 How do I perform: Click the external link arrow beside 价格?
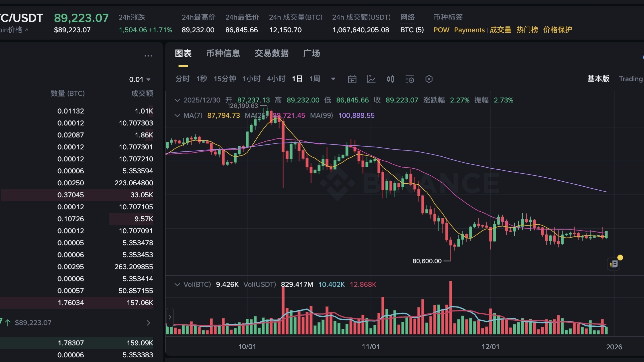point(26,30)
